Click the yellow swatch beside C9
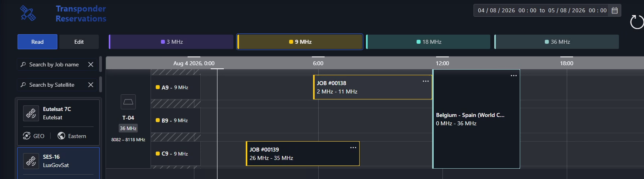 coord(158,154)
